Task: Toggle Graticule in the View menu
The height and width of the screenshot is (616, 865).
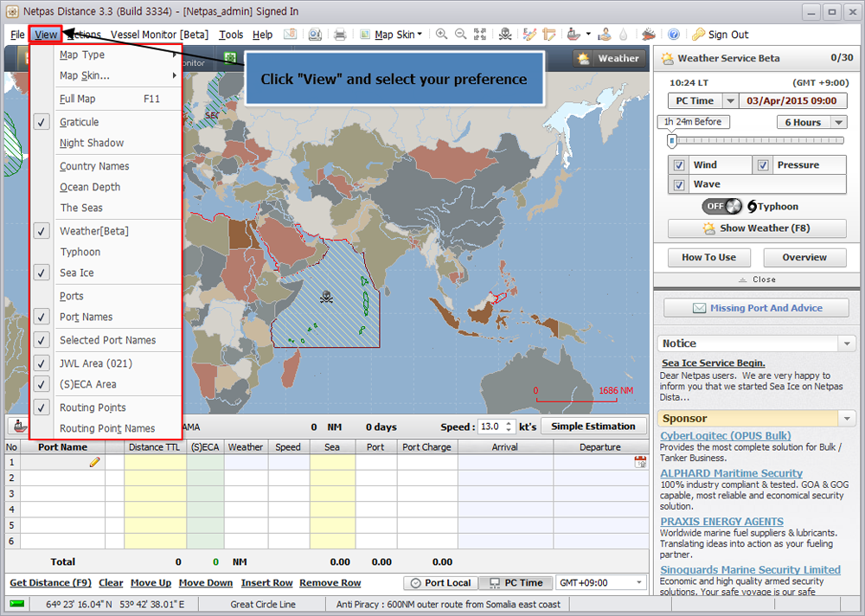Action: 106,122
